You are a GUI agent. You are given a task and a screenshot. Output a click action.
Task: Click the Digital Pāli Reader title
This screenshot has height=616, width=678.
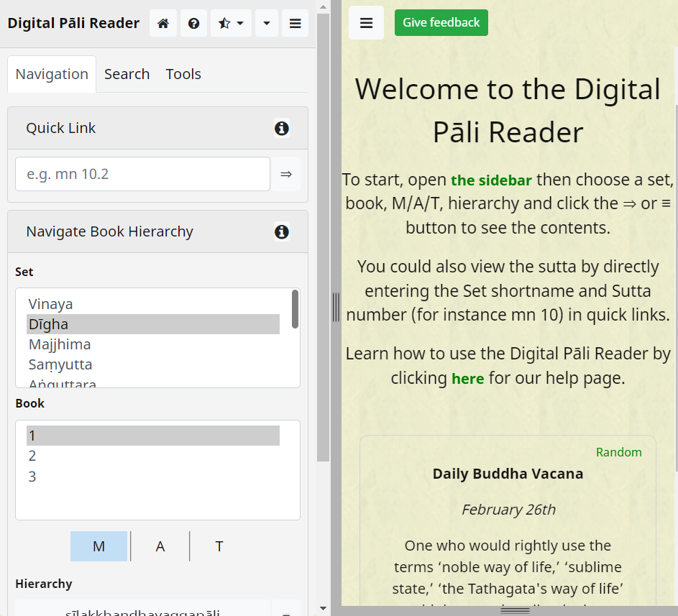click(x=73, y=23)
